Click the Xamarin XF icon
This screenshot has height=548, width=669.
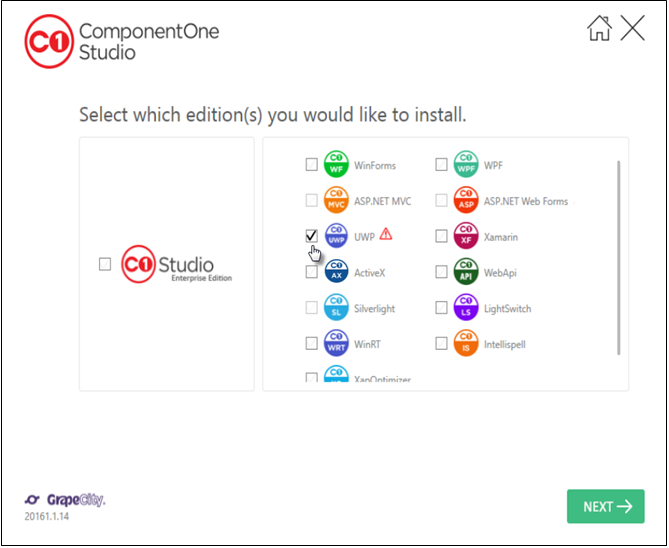(x=466, y=237)
